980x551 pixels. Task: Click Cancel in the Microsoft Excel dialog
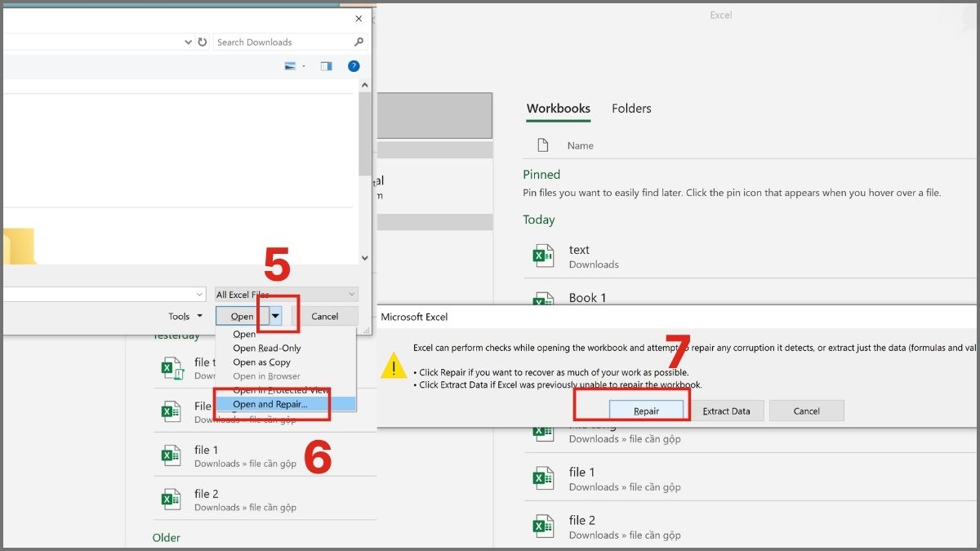point(807,411)
